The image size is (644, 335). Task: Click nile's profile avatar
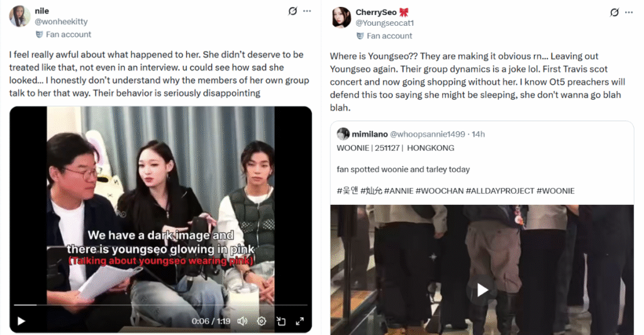point(19,16)
